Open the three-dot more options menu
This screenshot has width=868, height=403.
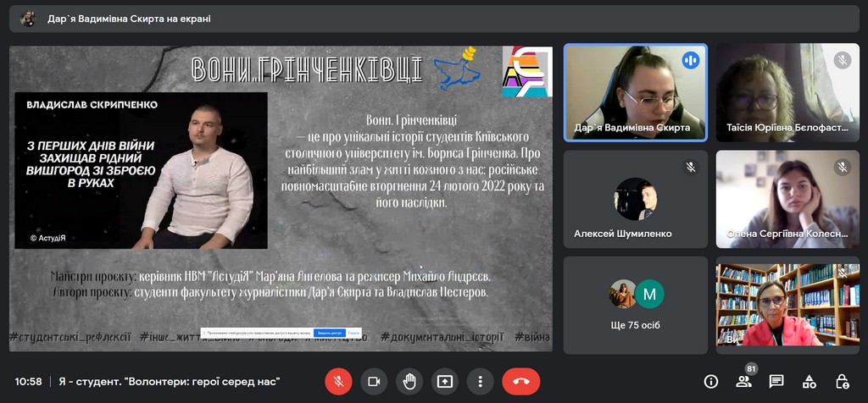tap(480, 381)
